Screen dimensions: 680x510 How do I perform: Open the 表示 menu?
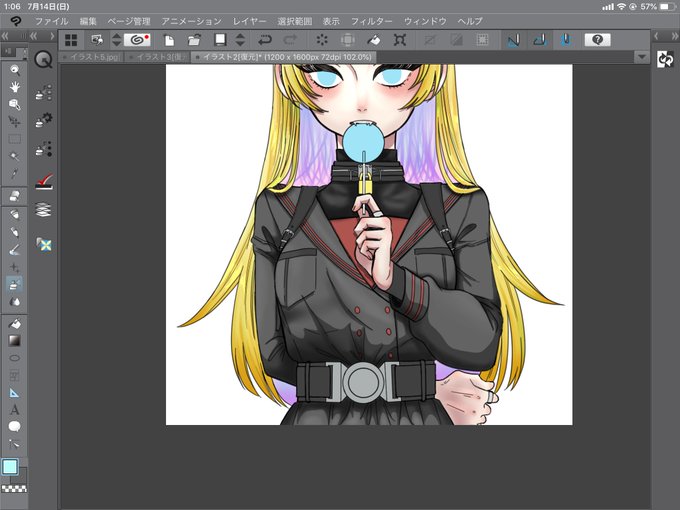coord(331,21)
